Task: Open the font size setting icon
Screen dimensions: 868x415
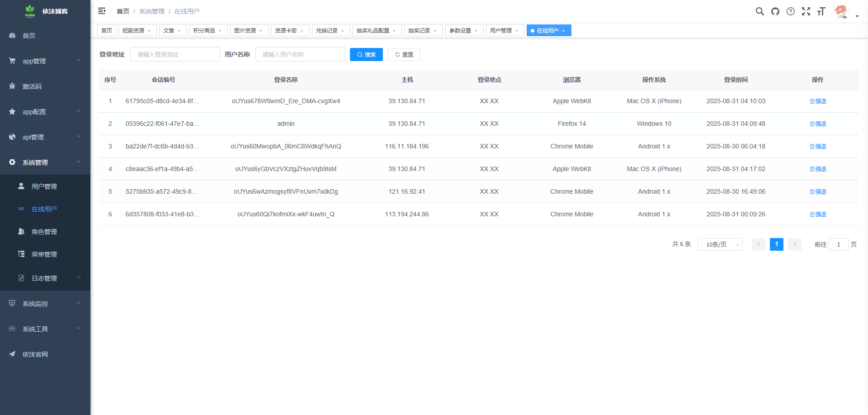Action: point(821,11)
